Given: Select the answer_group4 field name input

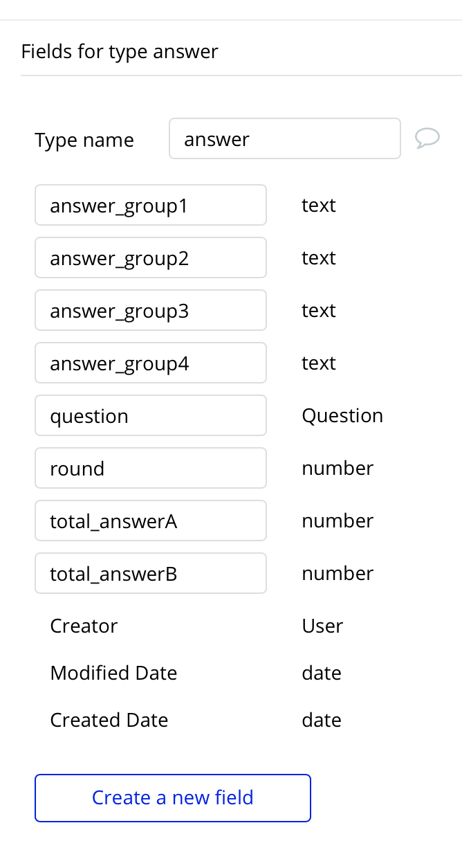Looking at the screenshot, I should pyautogui.click(x=151, y=363).
